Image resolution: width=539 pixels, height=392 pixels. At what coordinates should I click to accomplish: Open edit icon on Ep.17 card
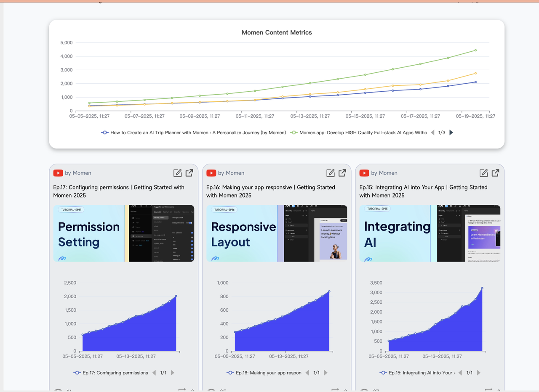coord(178,173)
